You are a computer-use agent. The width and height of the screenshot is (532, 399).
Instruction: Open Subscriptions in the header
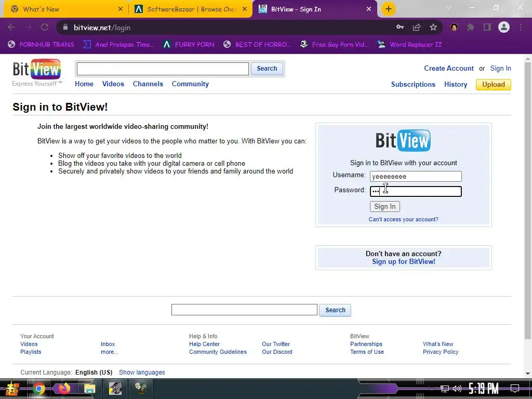point(413,85)
